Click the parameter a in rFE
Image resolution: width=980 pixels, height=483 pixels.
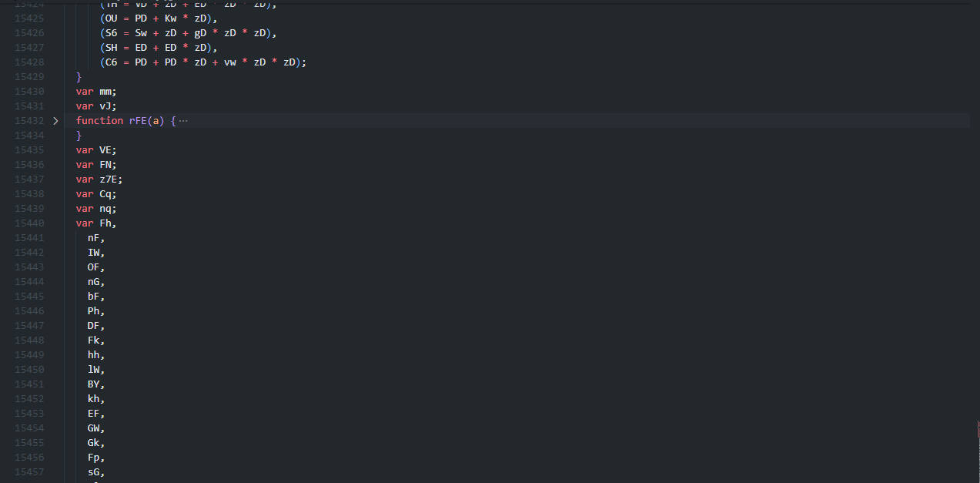(158, 121)
